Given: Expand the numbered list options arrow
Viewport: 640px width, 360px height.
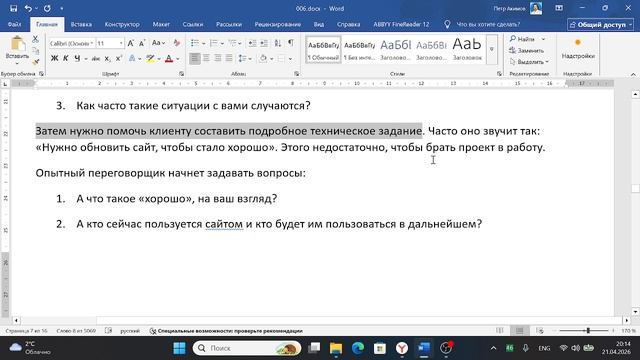Looking at the screenshot, I should [222, 43].
